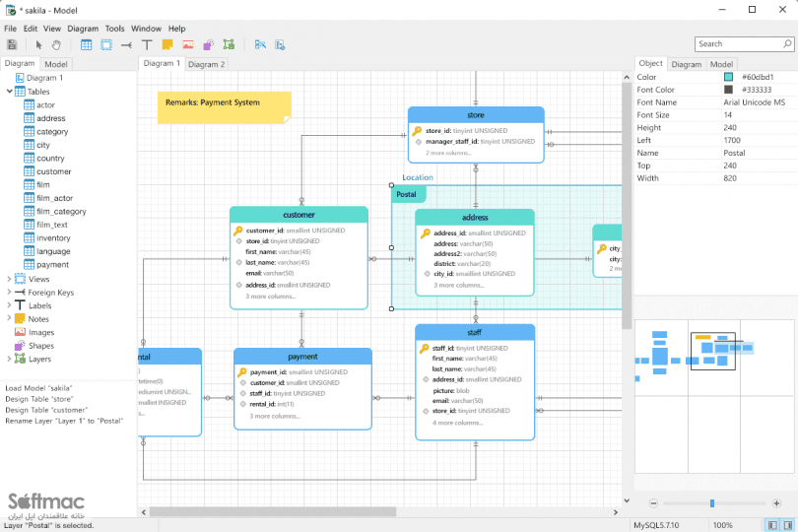The height and width of the screenshot is (532, 798).
Task: Expand the Labels tree node
Action: 9,305
